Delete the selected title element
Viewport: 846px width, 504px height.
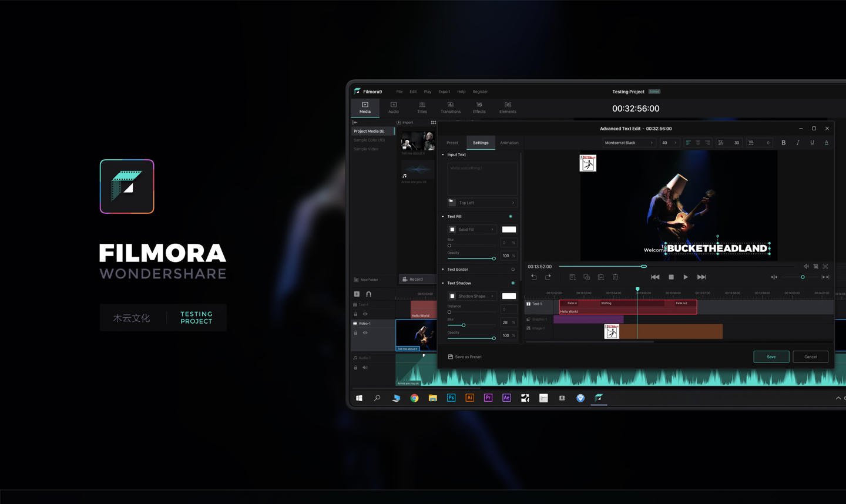(615, 277)
